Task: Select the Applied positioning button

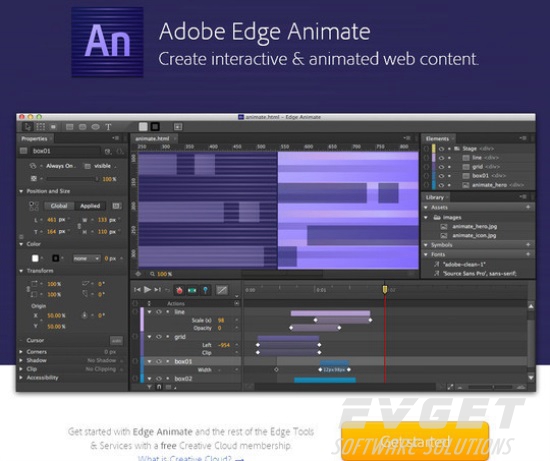Action: pos(90,206)
